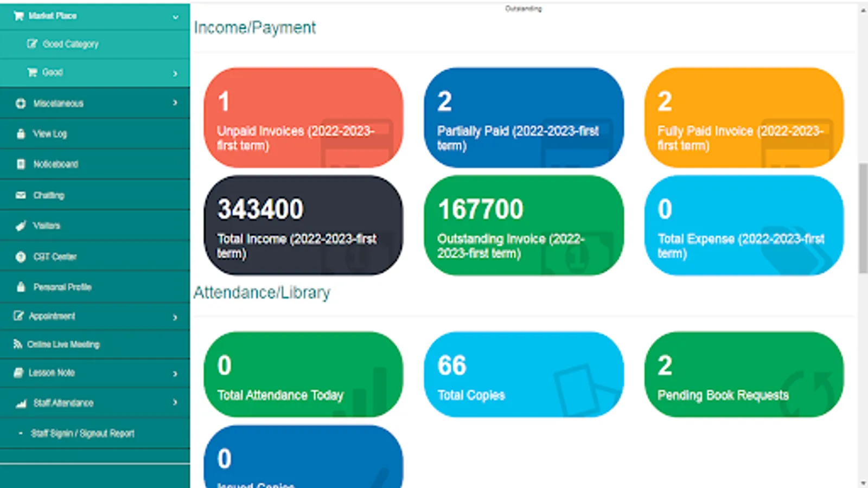Click the lock icon beside Personal Profile
This screenshot has height=488, width=868.
[21, 287]
